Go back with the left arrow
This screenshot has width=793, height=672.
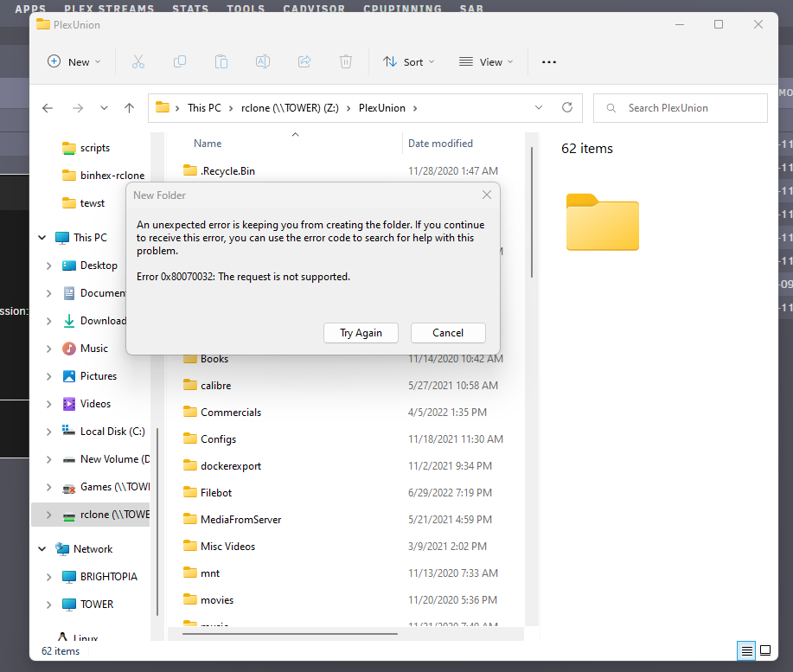(x=48, y=108)
